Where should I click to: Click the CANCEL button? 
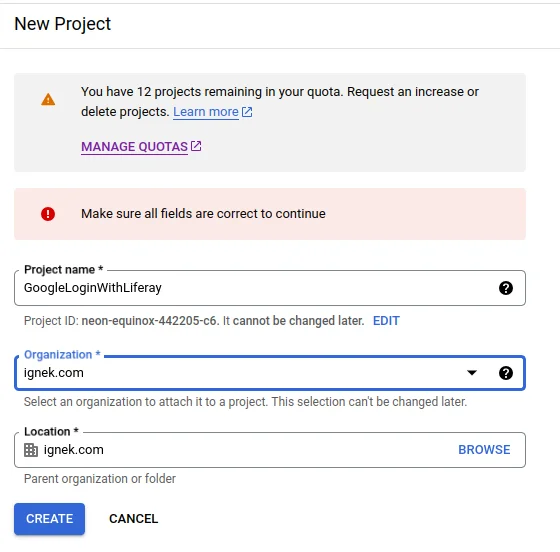coord(133,519)
